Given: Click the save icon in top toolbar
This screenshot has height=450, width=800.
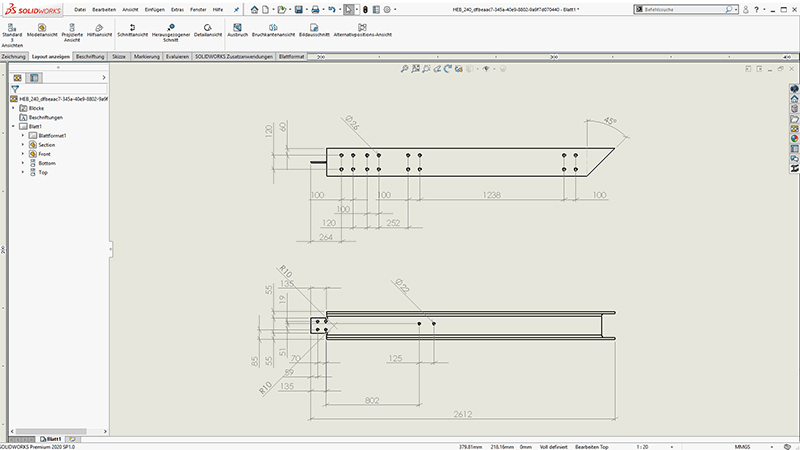Looking at the screenshot, I should point(297,9).
